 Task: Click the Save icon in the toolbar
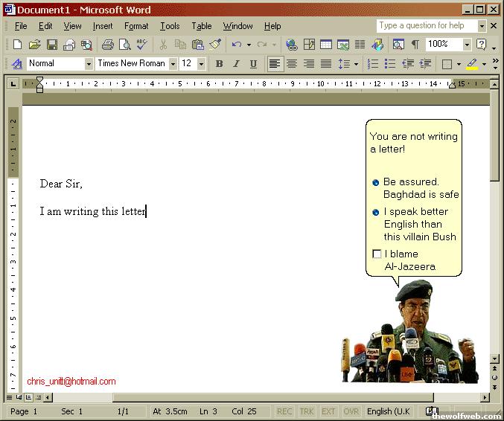point(51,45)
